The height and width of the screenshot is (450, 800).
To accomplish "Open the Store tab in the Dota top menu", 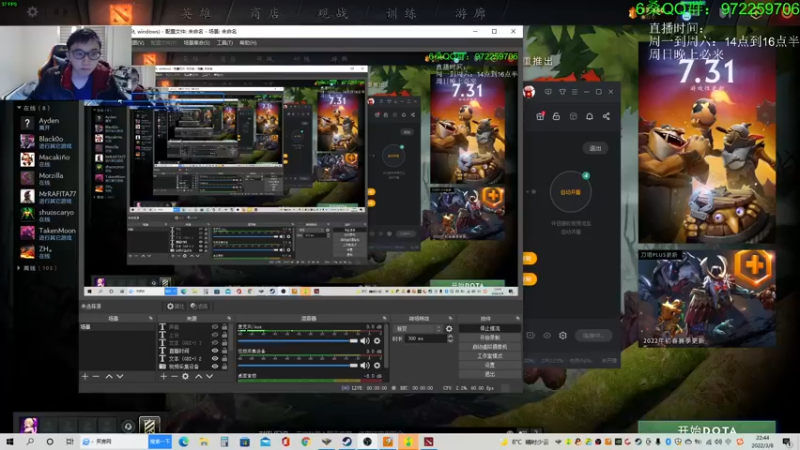I will coord(265,13).
